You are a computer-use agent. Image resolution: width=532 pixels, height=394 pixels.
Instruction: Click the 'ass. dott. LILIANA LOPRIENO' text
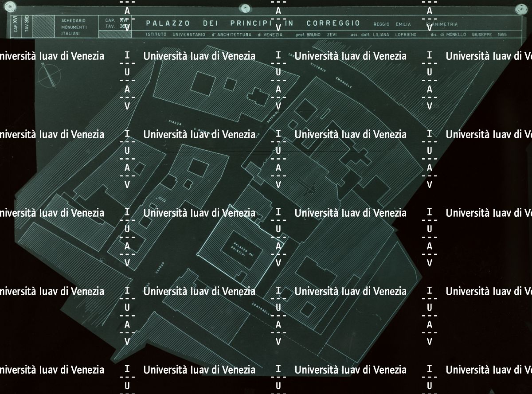[x=382, y=35]
